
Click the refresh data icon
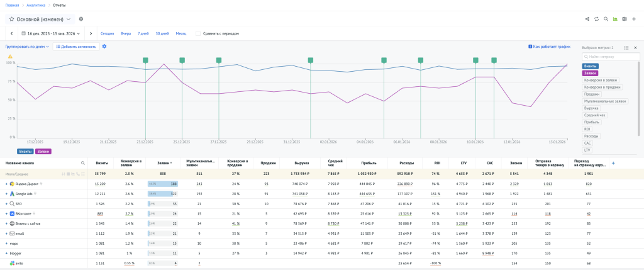(596, 19)
